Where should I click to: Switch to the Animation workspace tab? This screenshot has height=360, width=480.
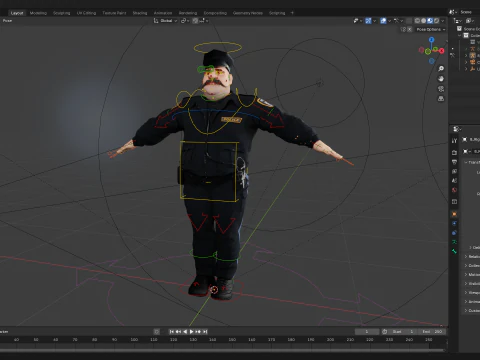pyautogui.click(x=163, y=13)
